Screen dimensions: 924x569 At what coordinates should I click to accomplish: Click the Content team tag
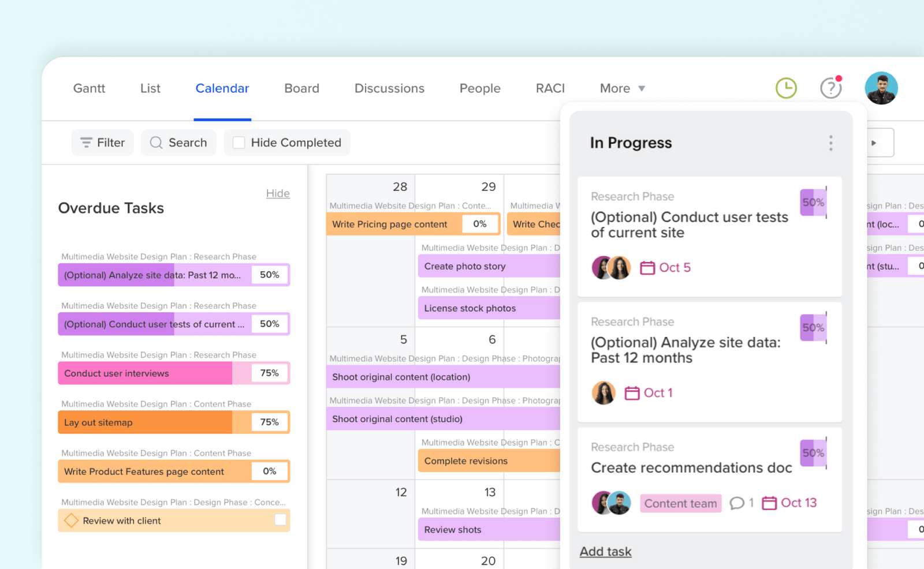tap(680, 503)
